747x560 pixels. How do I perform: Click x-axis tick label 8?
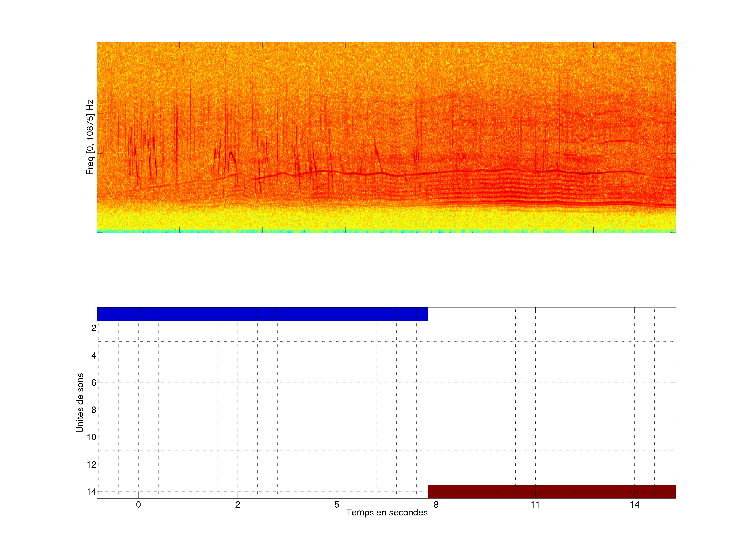pyautogui.click(x=436, y=505)
